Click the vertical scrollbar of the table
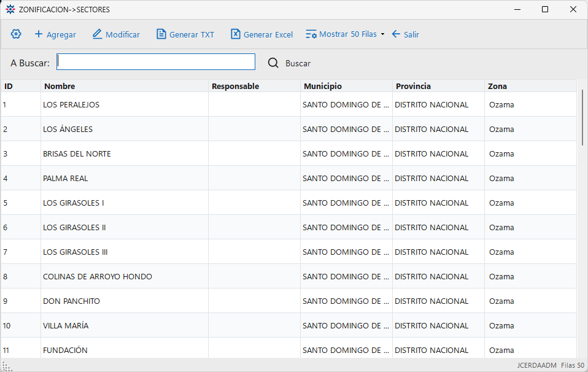This screenshot has height=372, width=588. tap(582, 117)
